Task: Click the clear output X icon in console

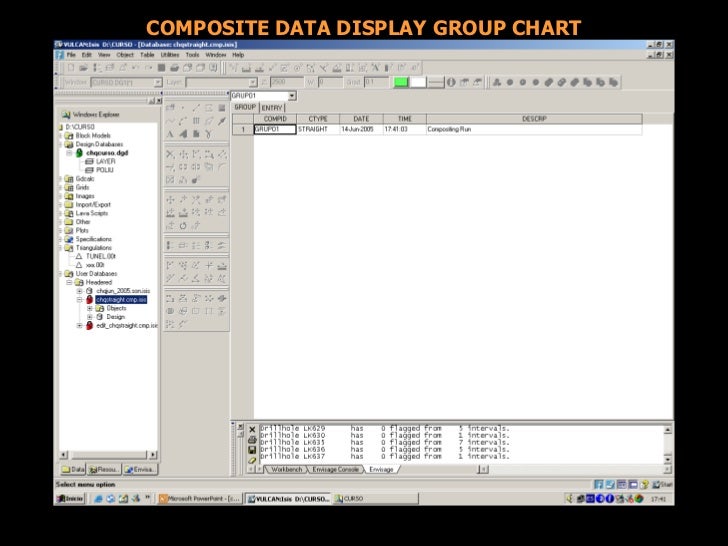Action: [252, 429]
